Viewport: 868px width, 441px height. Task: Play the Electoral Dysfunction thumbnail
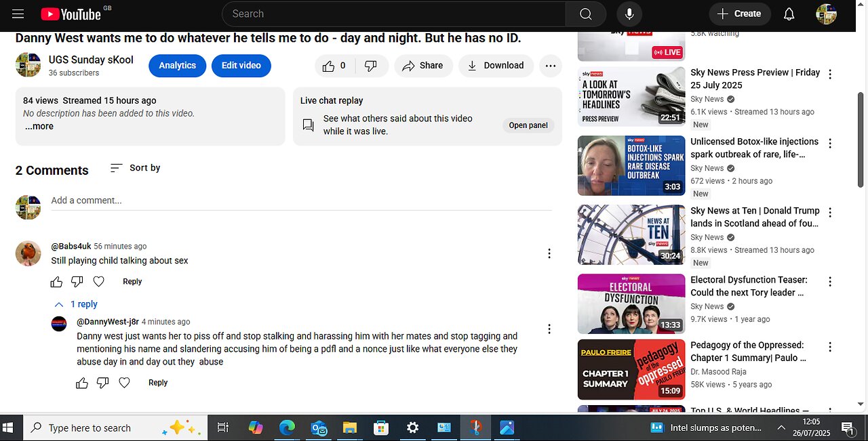click(631, 304)
